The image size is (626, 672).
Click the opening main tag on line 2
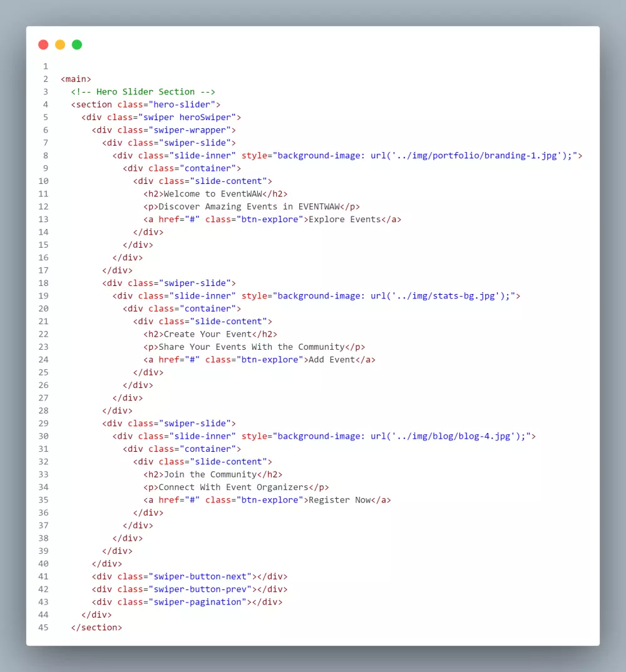click(x=74, y=79)
